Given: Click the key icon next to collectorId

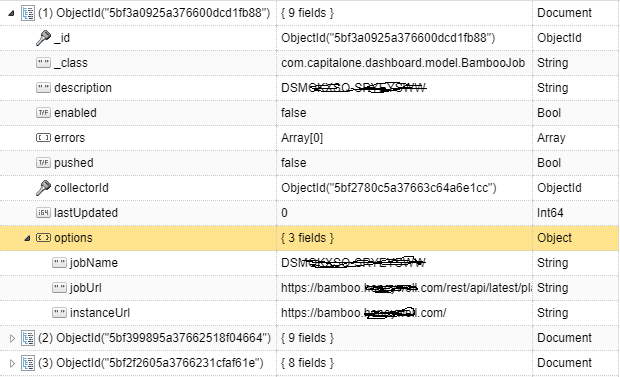Looking at the screenshot, I should [x=43, y=188].
